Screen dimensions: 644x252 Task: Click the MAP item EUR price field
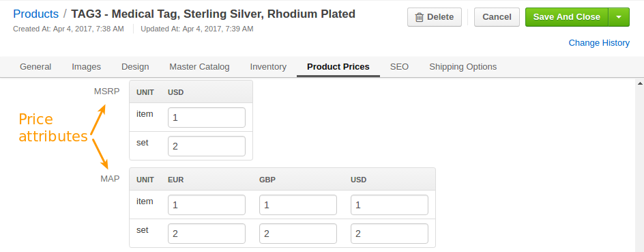[x=207, y=205]
